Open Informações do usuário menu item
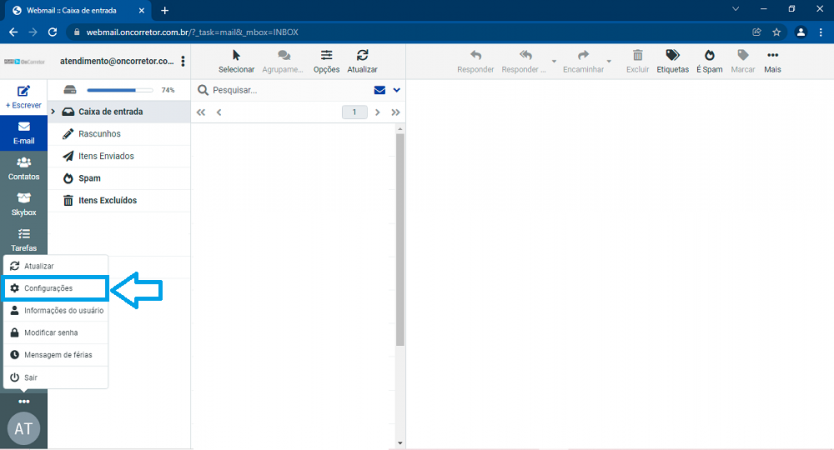Screen dimensions: 834x450 point(55,311)
